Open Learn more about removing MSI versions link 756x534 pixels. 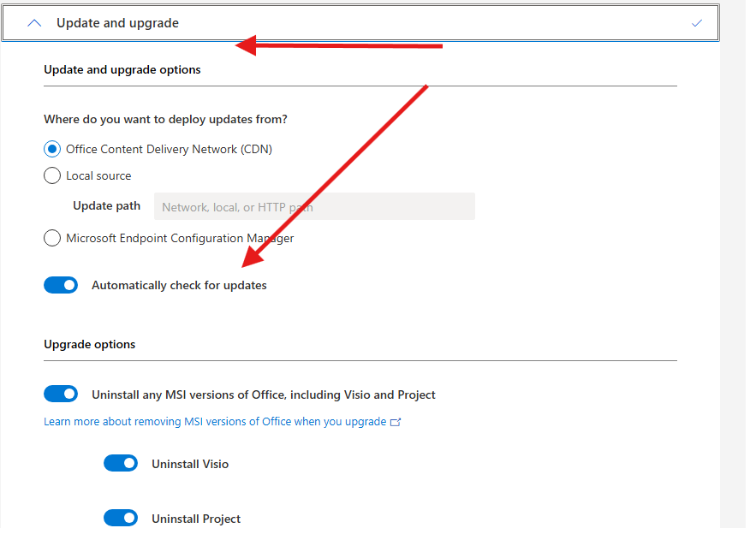pyautogui.click(x=215, y=422)
